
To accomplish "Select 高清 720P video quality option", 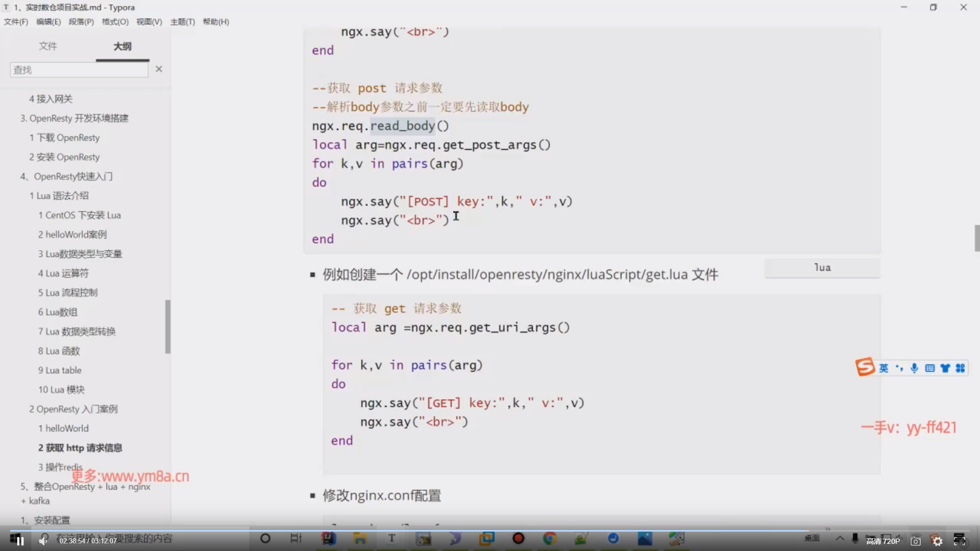I will (x=883, y=541).
